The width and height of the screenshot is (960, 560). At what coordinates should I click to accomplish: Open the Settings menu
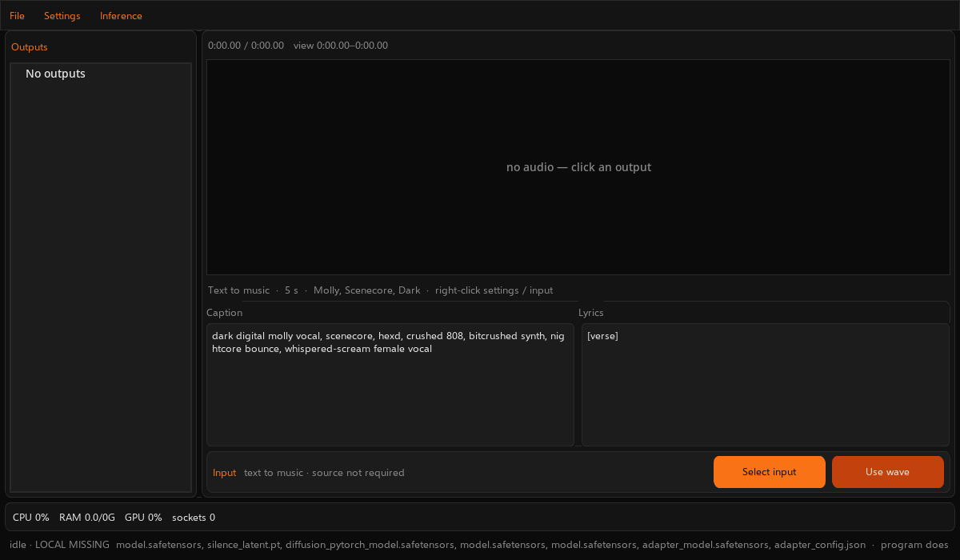(x=62, y=16)
